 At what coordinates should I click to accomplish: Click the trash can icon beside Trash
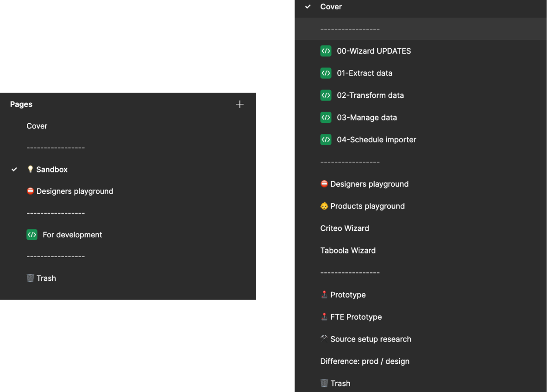323,383
